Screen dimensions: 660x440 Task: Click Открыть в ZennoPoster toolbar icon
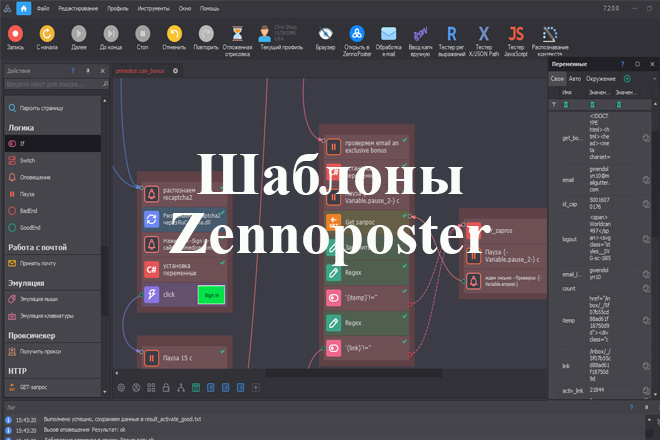click(x=357, y=40)
